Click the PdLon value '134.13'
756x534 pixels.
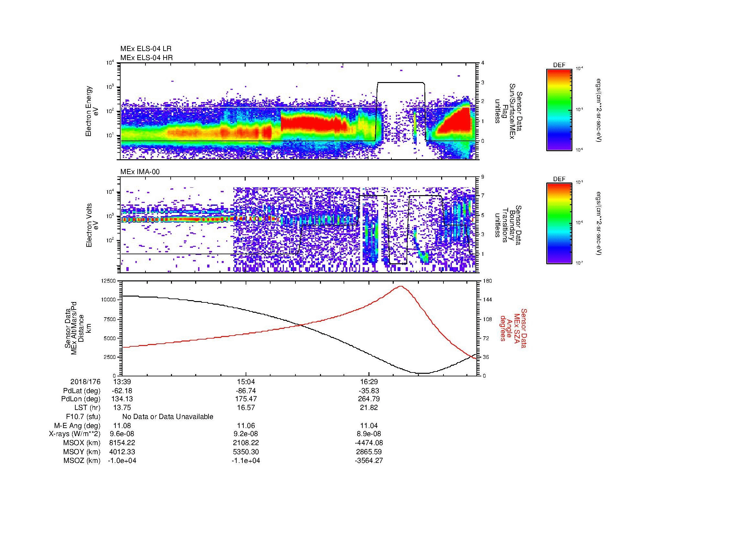coord(122,399)
